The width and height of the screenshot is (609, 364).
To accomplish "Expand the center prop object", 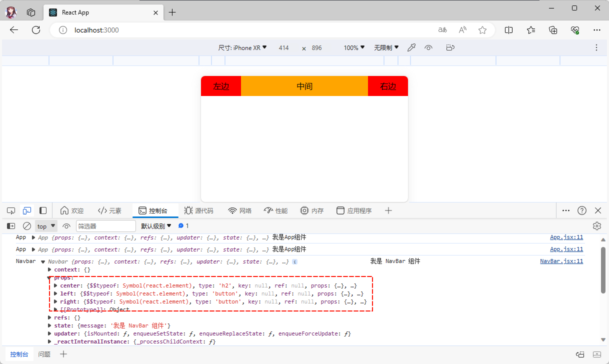I will point(56,285).
